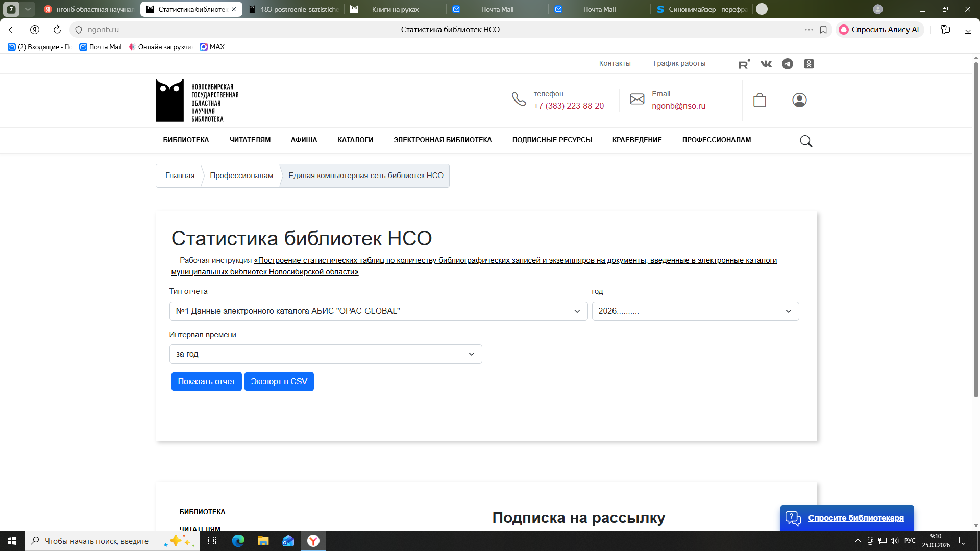The height and width of the screenshot is (551, 980).
Task: Open the Rutube icon link
Action: pyautogui.click(x=744, y=64)
